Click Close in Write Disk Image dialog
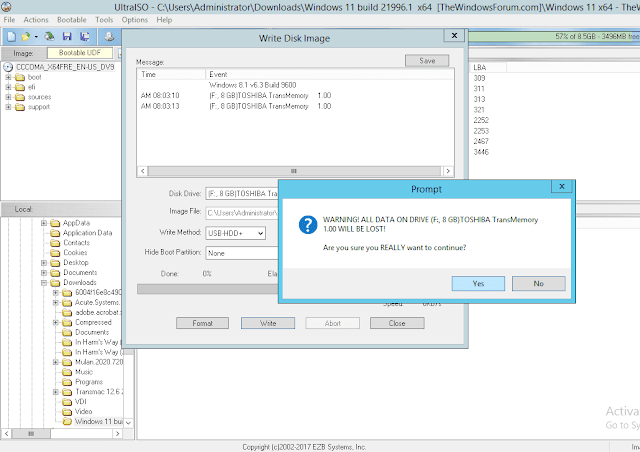Screen dimensions: 640x452 [x=397, y=323]
